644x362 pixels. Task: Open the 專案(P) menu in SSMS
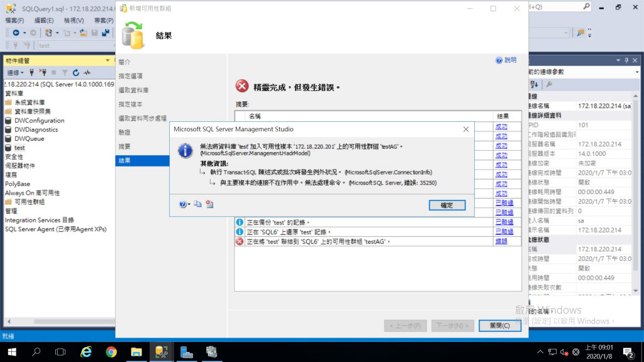point(104,20)
